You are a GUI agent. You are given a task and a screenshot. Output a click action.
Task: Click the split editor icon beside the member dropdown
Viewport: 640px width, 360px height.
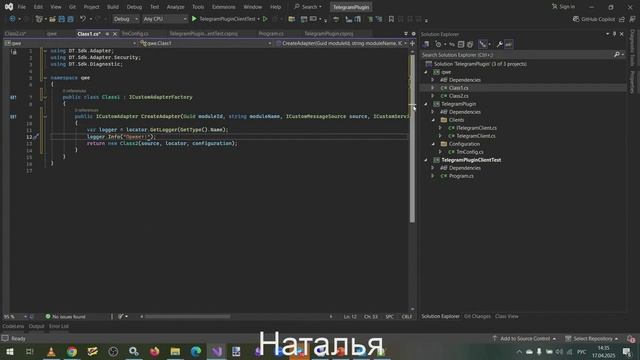(x=412, y=43)
